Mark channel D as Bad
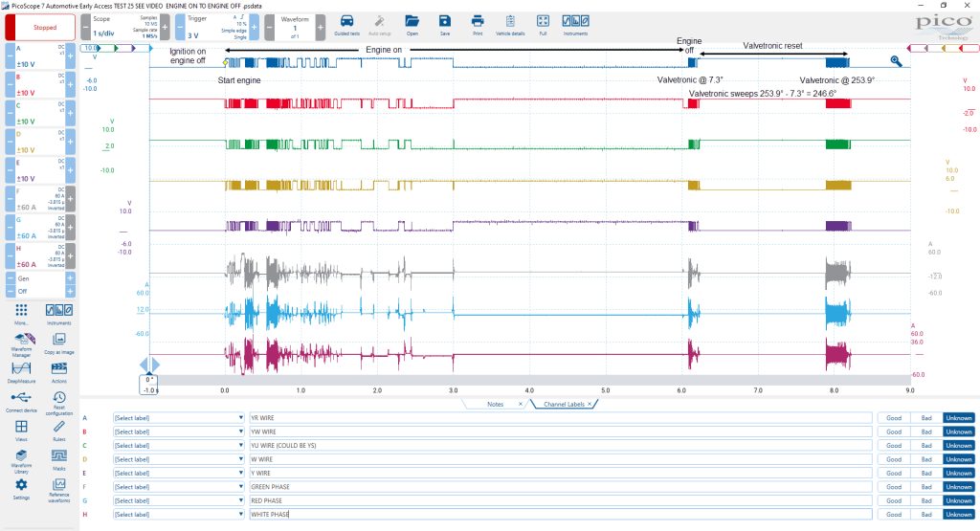Screen dimensions: 980x531 click(x=926, y=459)
